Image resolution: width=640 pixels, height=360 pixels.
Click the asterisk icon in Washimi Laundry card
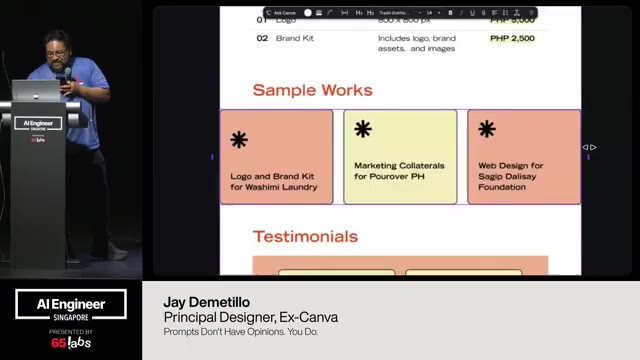click(239, 140)
